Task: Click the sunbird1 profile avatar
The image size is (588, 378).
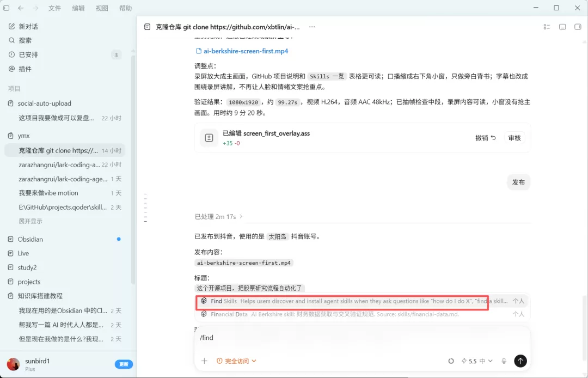Action: point(14,364)
